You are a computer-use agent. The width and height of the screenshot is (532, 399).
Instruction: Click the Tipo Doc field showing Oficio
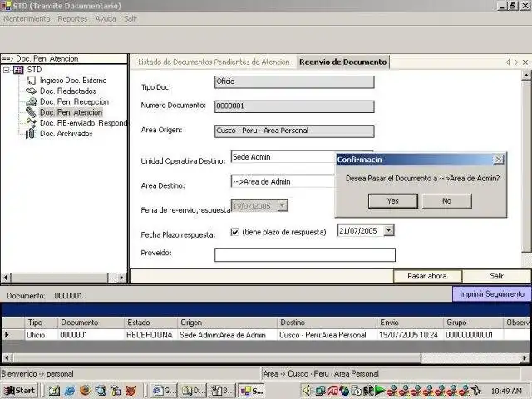click(294, 82)
